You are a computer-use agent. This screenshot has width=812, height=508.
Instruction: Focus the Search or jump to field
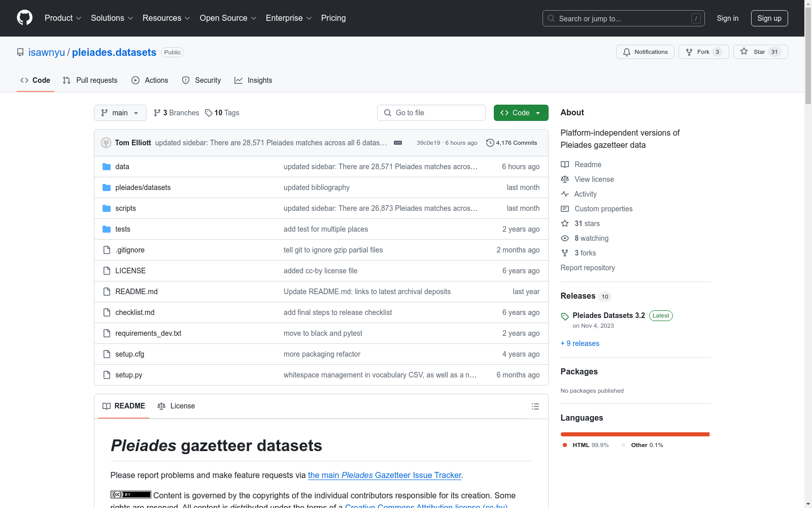(624, 18)
